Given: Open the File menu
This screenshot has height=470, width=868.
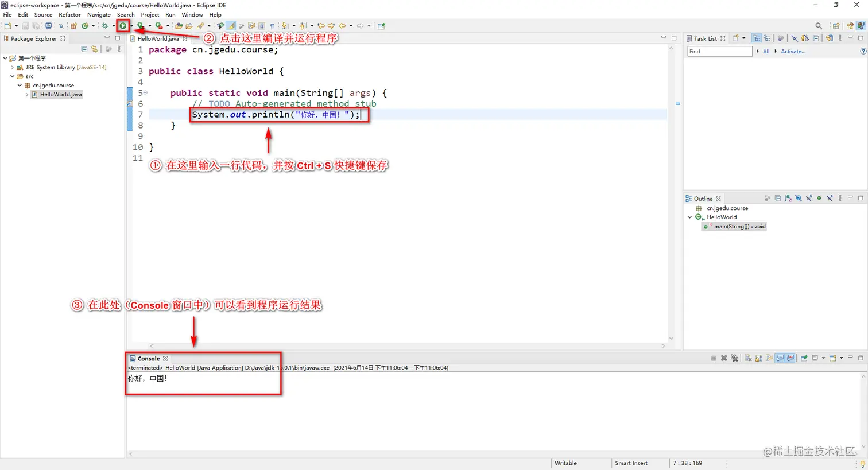Looking at the screenshot, I should click(7, 14).
